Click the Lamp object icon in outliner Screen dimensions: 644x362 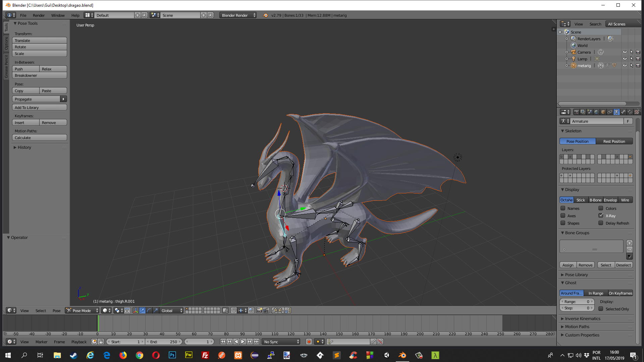(x=574, y=59)
